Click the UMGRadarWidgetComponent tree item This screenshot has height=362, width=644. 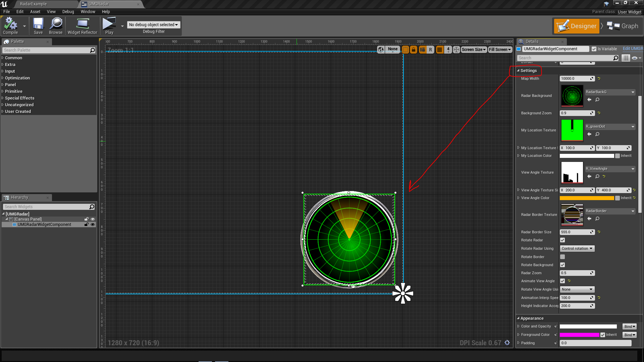click(x=44, y=225)
